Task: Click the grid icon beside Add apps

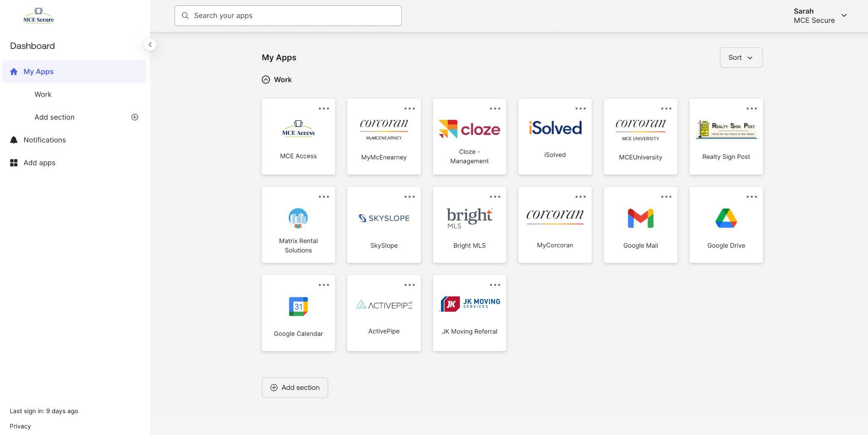Action: pyautogui.click(x=14, y=163)
